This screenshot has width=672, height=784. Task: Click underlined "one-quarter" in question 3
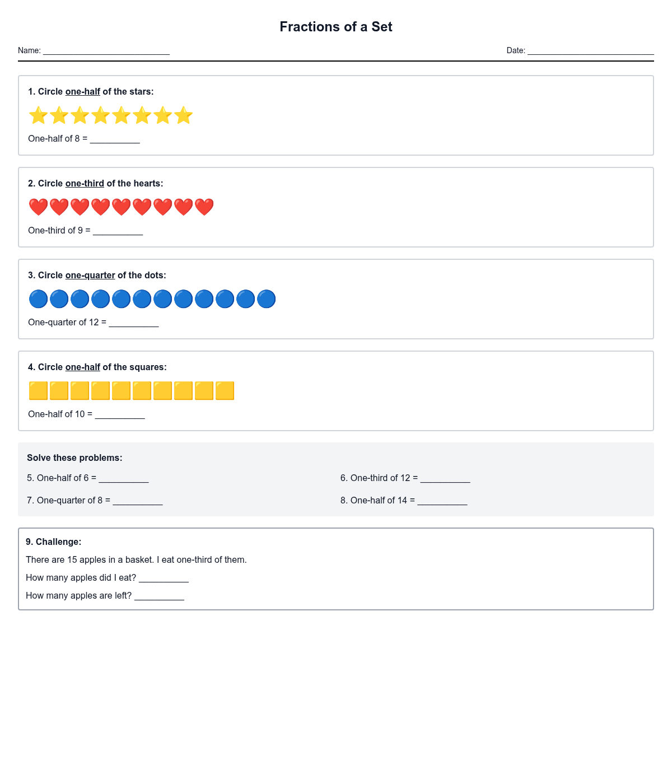[90, 276]
